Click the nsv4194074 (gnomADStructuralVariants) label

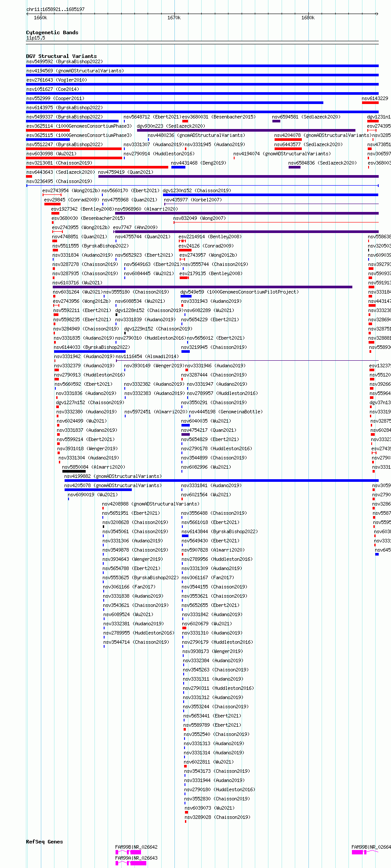tap(282, 154)
